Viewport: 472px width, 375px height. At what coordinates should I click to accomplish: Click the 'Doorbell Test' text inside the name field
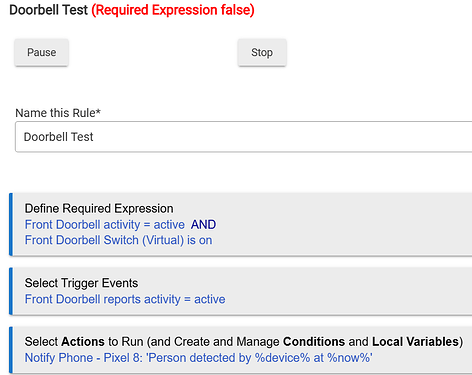click(58, 137)
